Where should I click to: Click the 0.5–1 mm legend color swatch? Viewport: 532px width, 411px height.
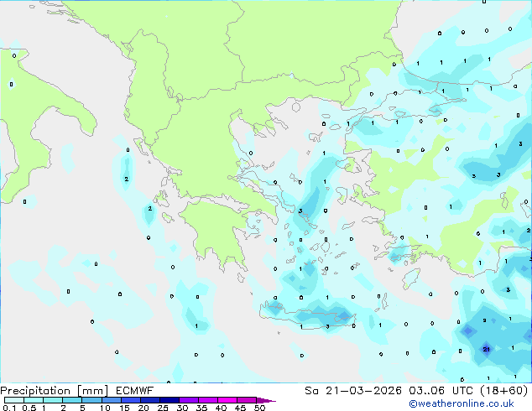34,400
